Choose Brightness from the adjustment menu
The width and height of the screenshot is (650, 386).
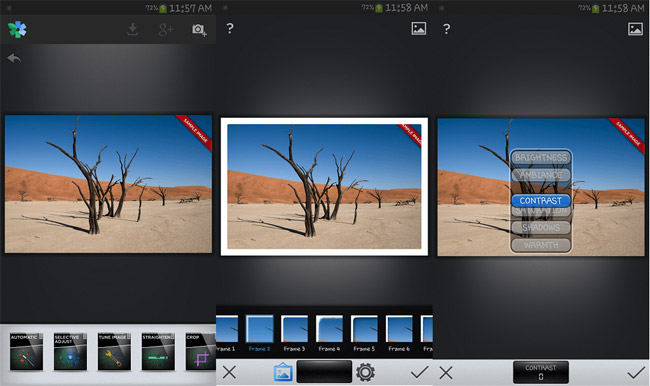[x=541, y=158]
